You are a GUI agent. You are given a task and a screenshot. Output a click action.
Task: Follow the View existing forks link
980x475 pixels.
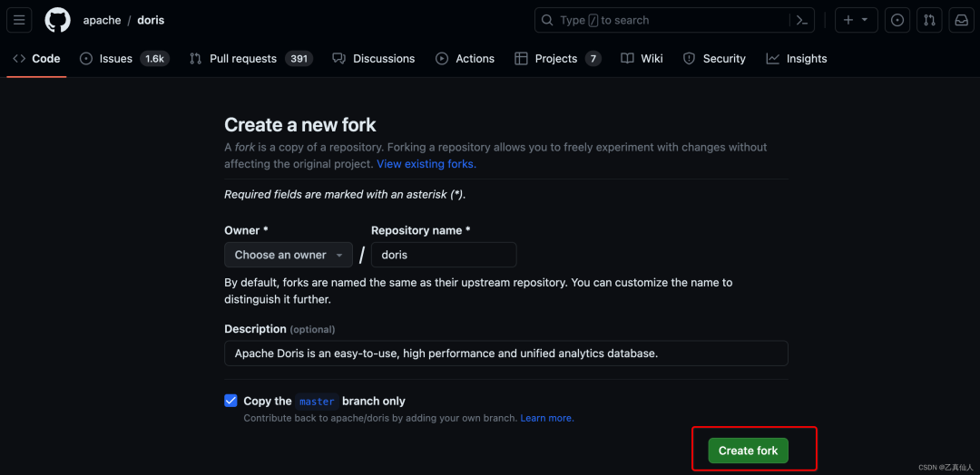[426, 164]
